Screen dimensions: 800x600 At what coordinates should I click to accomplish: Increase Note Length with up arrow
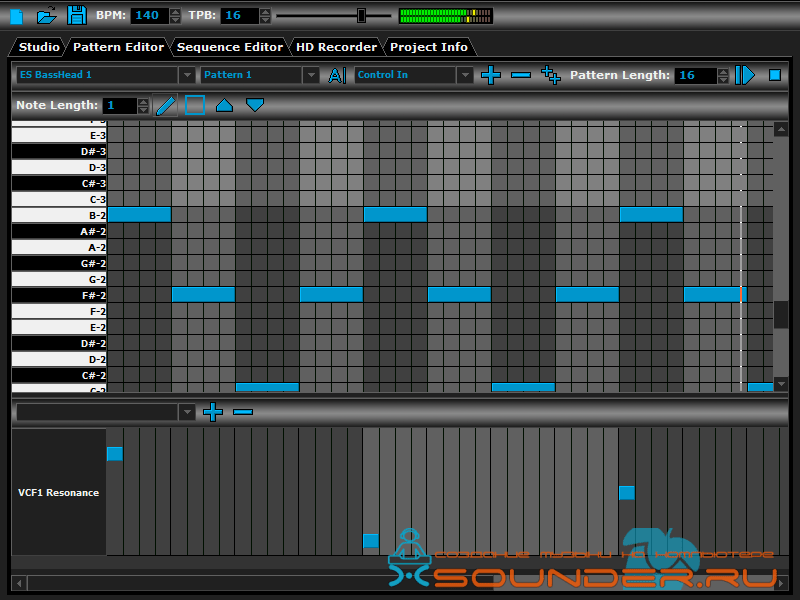click(x=143, y=102)
